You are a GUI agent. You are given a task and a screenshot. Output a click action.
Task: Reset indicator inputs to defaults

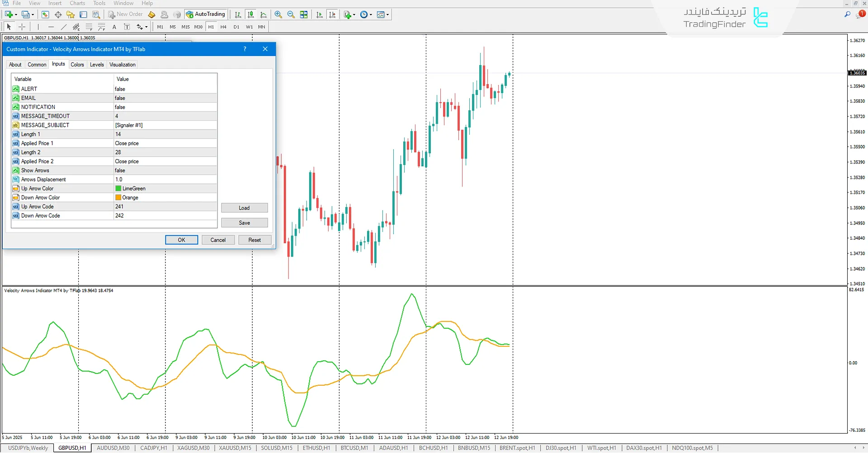pyautogui.click(x=255, y=239)
